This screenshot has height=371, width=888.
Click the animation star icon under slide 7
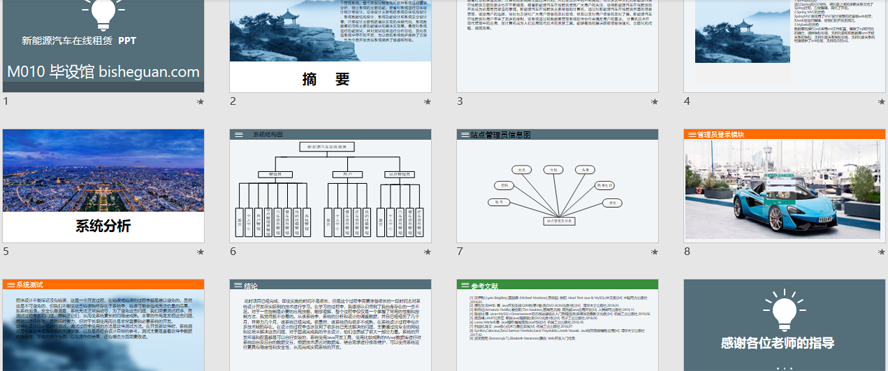(654, 252)
